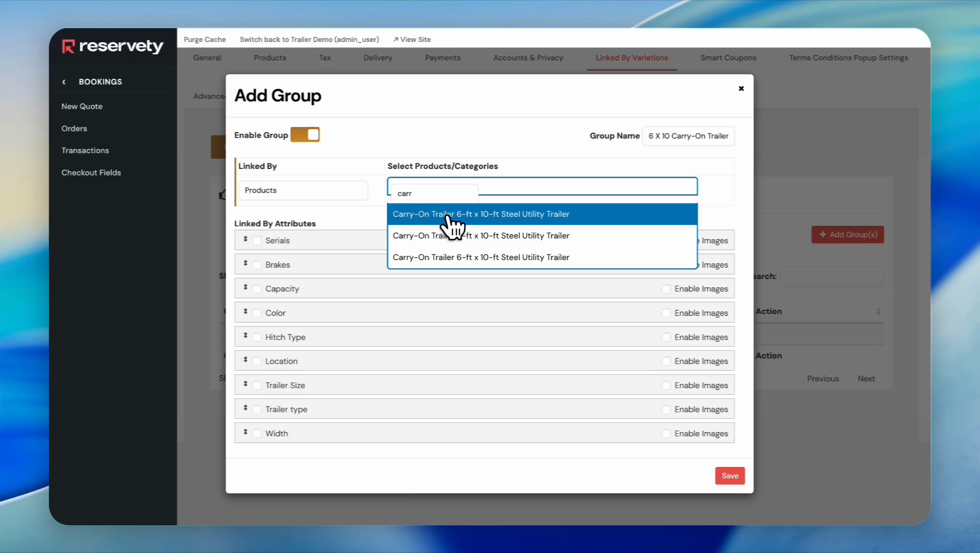The height and width of the screenshot is (553, 980).
Task: Click the reorder handle on the Brakes row
Action: pyautogui.click(x=245, y=263)
